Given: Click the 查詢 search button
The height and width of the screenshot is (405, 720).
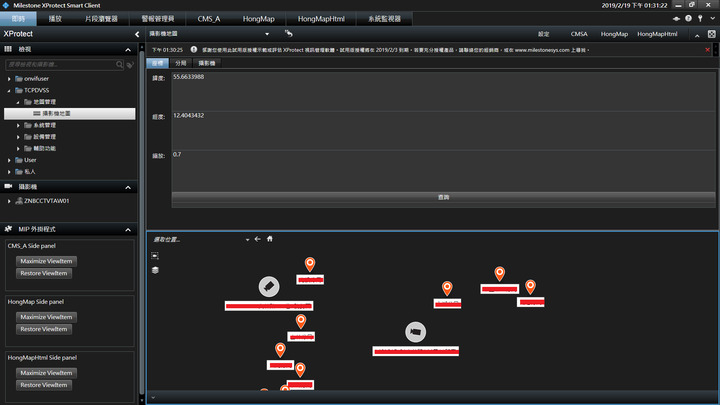Looking at the screenshot, I should pyautogui.click(x=443, y=197).
